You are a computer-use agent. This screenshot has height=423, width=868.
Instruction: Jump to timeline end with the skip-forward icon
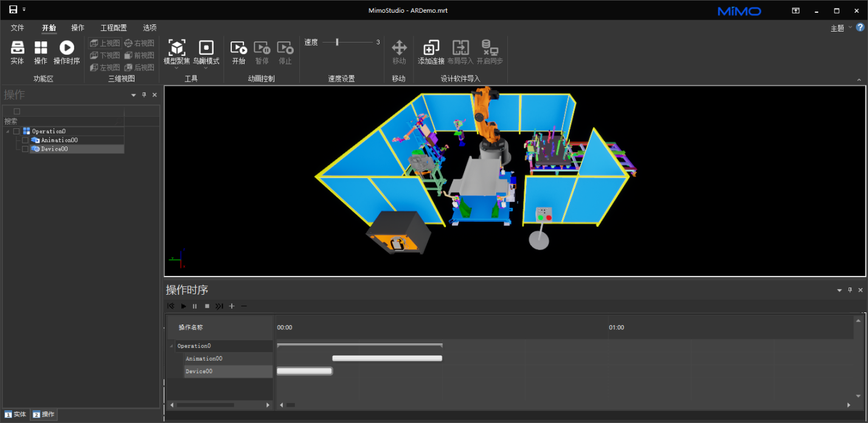click(219, 306)
